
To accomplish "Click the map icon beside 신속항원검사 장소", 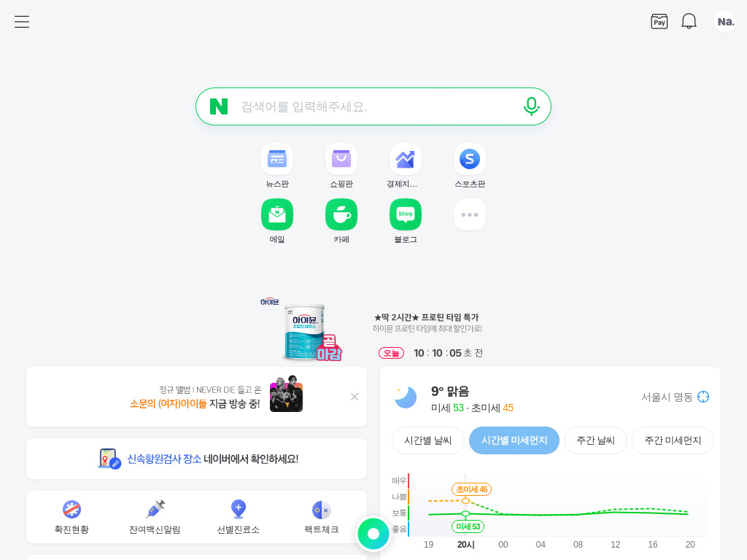I will coord(109,459).
